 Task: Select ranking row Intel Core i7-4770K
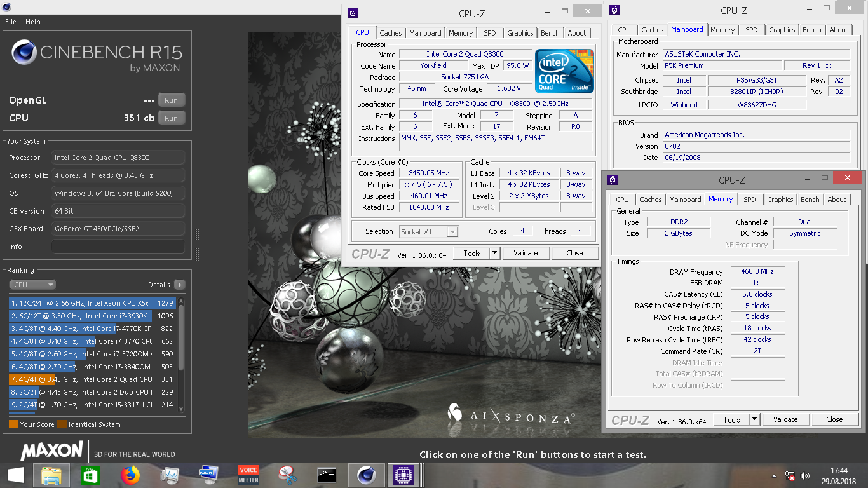(x=93, y=329)
